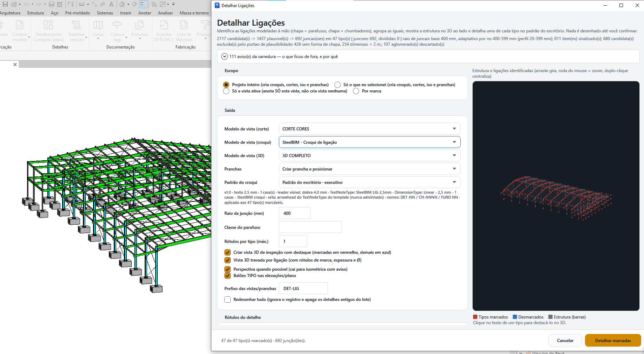
Task: Uncheck 'Criar vista 3D de inspeção' checkbox
Action: pyautogui.click(x=228, y=252)
